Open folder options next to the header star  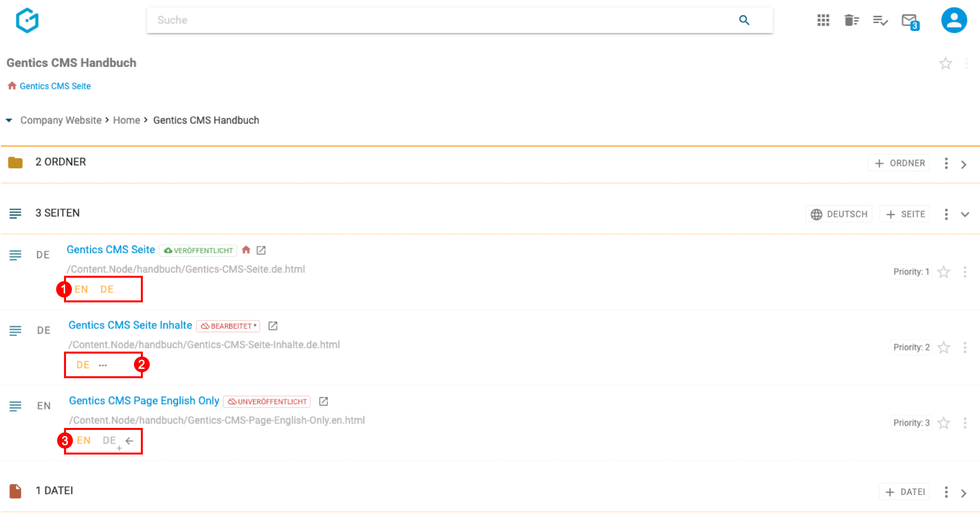(x=966, y=63)
